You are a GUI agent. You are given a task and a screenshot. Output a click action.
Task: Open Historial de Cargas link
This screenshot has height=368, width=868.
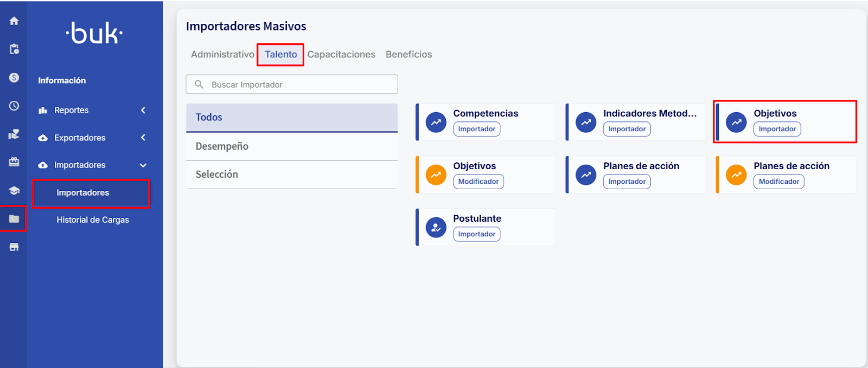click(x=93, y=220)
